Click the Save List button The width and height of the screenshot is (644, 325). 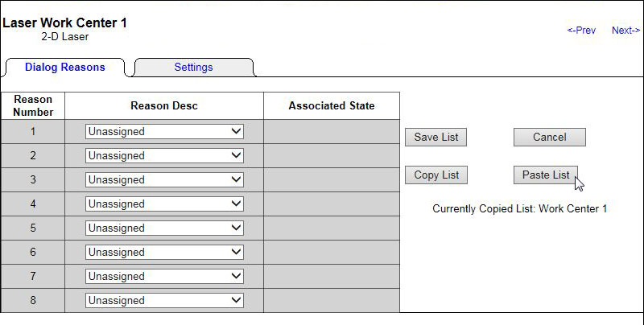click(436, 138)
